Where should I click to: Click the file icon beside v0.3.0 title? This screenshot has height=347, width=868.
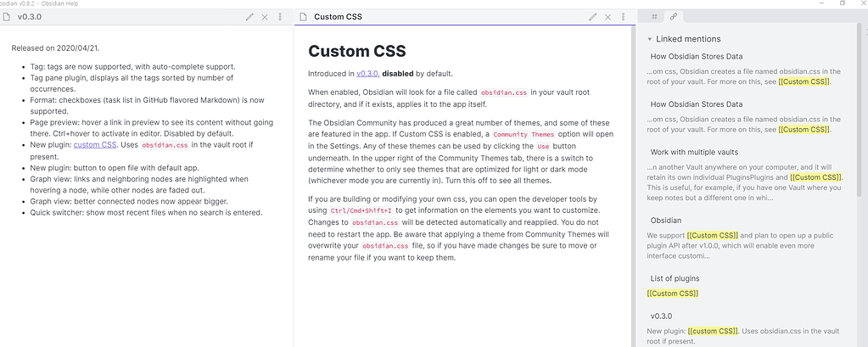7,17
